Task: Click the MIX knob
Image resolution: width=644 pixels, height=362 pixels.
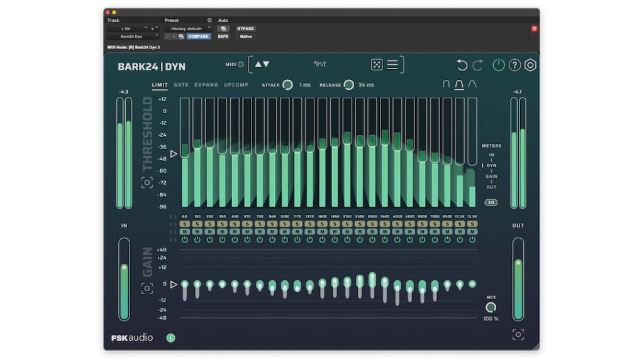Action: 491,307
